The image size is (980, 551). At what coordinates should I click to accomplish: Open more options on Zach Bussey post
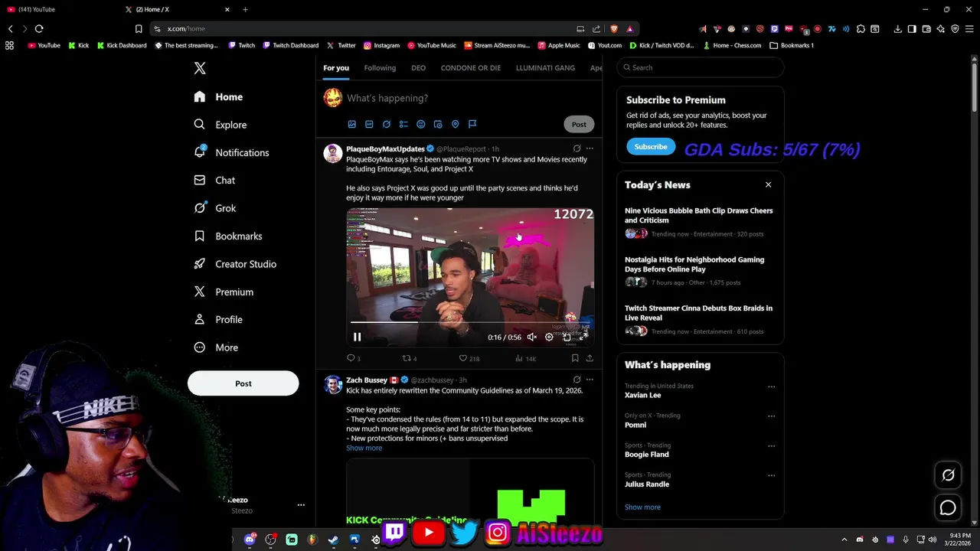[590, 380]
